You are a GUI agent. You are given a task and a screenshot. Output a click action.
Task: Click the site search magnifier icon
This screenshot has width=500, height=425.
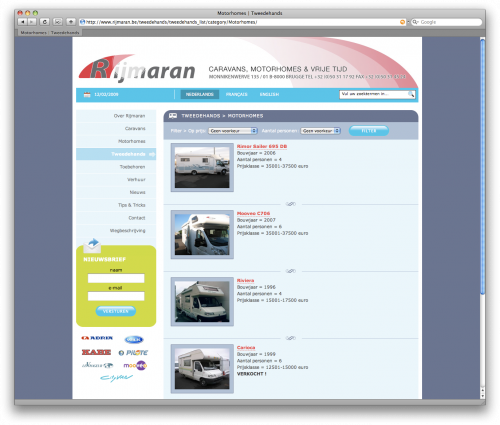(411, 94)
